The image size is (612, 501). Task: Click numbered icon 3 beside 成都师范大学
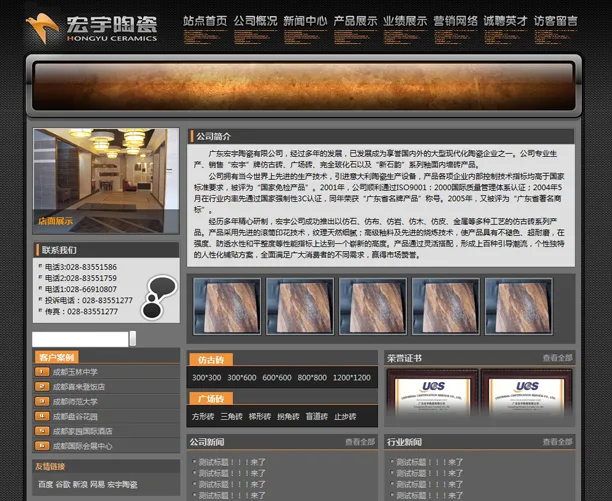[x=42, y=401]
